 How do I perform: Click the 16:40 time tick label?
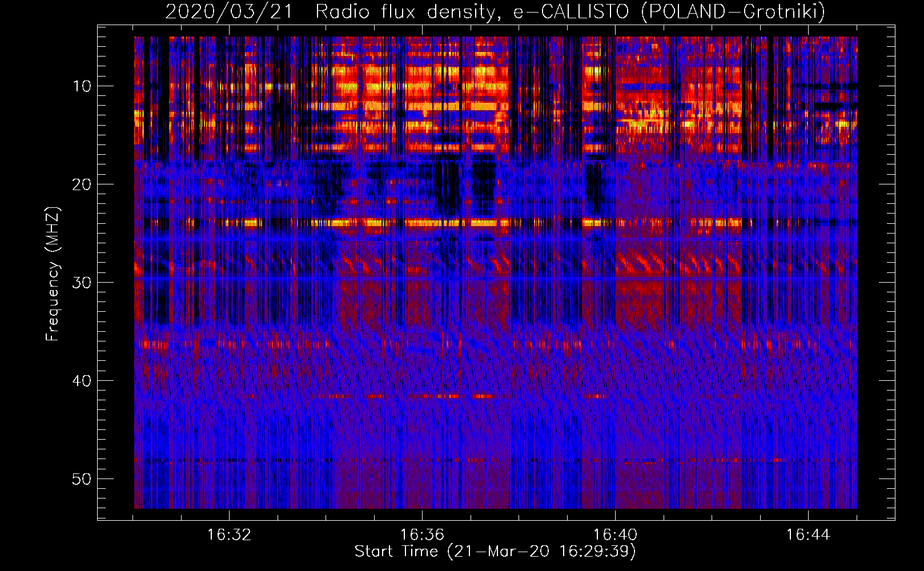point(615,535)
